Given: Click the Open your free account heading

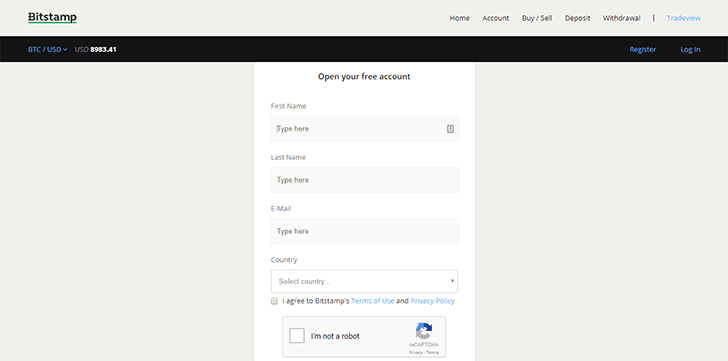Looking at the screenshot, I should [364, 77].
